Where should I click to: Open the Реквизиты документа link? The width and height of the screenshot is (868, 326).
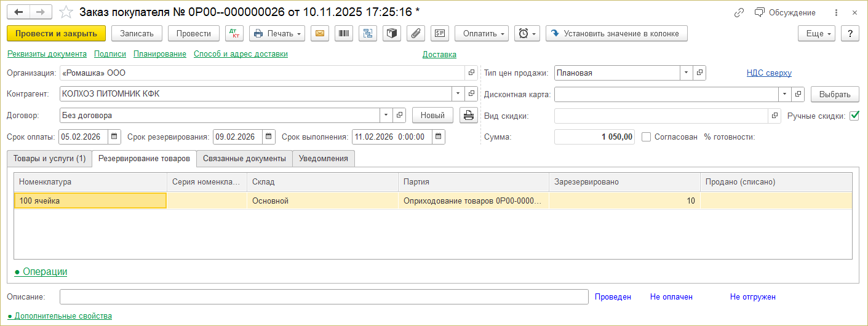(47, 54)
